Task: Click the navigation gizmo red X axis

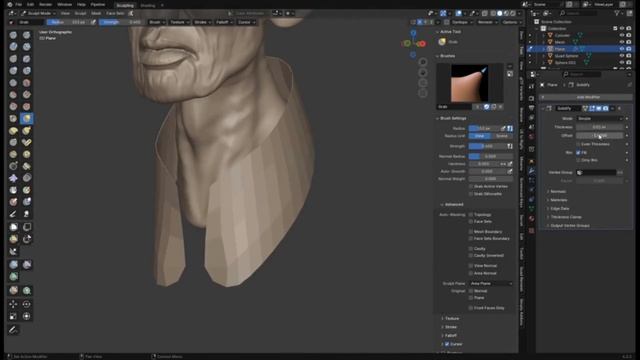Action: click(422, 44)
